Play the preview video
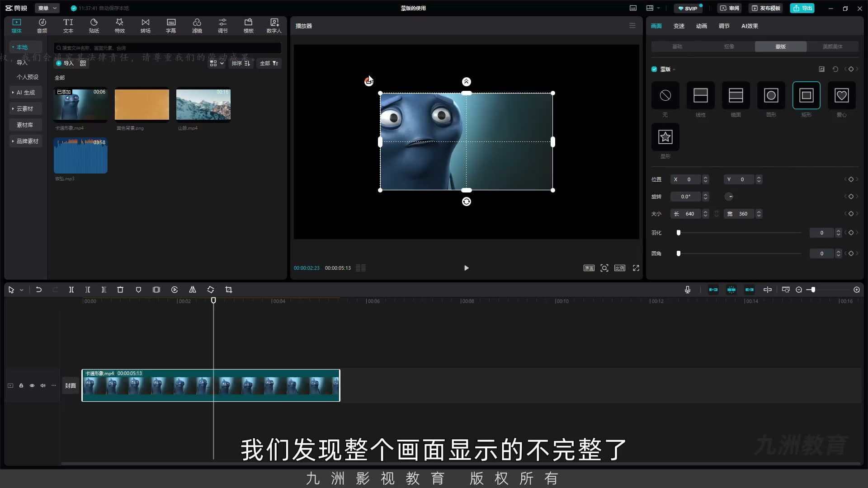868x488 pixels. coord(467,268)
